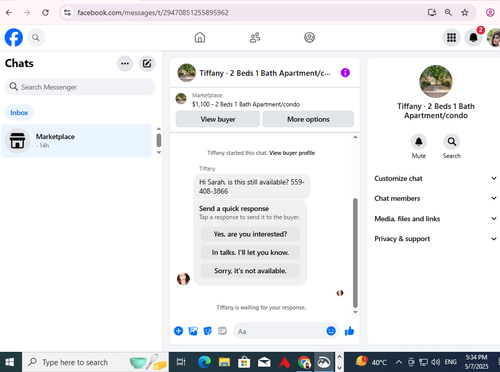This screenshot has width=500, height=372.
Task: Click the listing thumbnail in info panel
Action: [x=436, y=81]
